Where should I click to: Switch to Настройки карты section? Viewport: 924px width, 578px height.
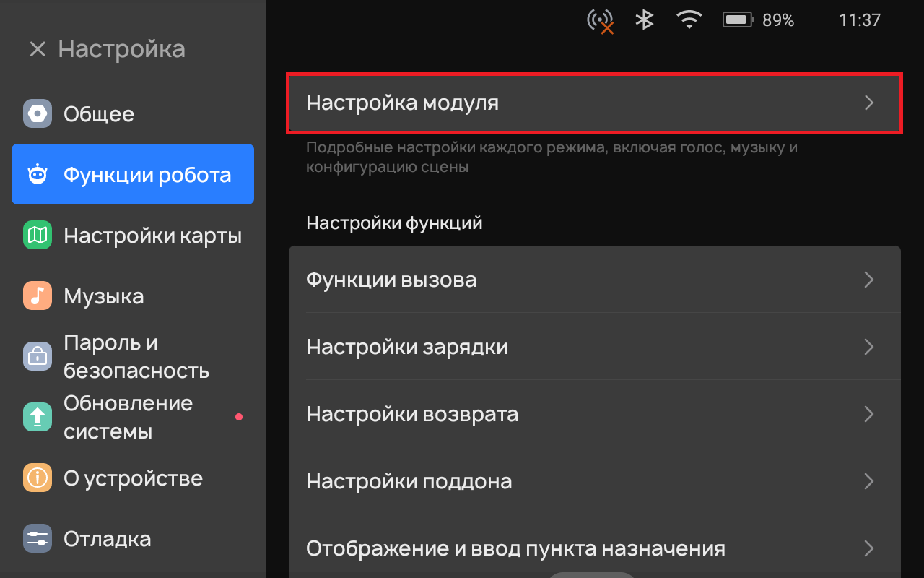coord(152,236)
